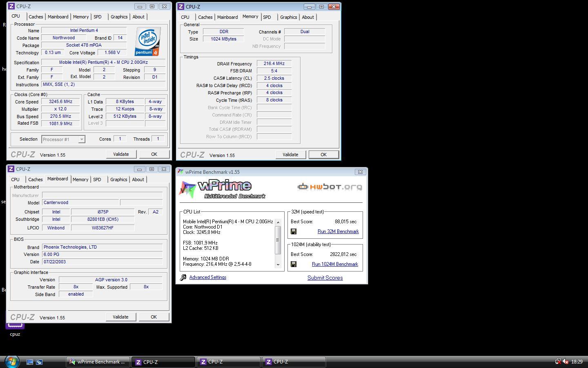
Task: Run 32M Benchmark link
Action: [x=338, y=231]
